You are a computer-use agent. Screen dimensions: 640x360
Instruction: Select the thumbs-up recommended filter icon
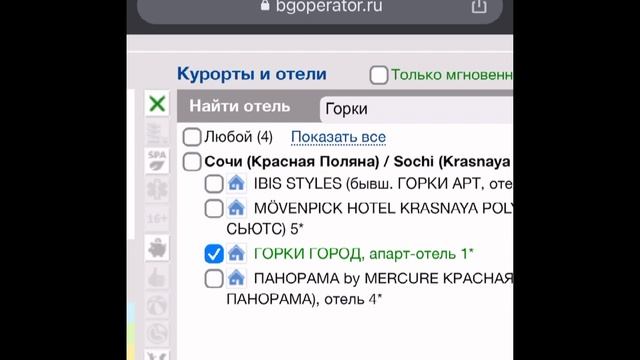[x=157, y=277]
